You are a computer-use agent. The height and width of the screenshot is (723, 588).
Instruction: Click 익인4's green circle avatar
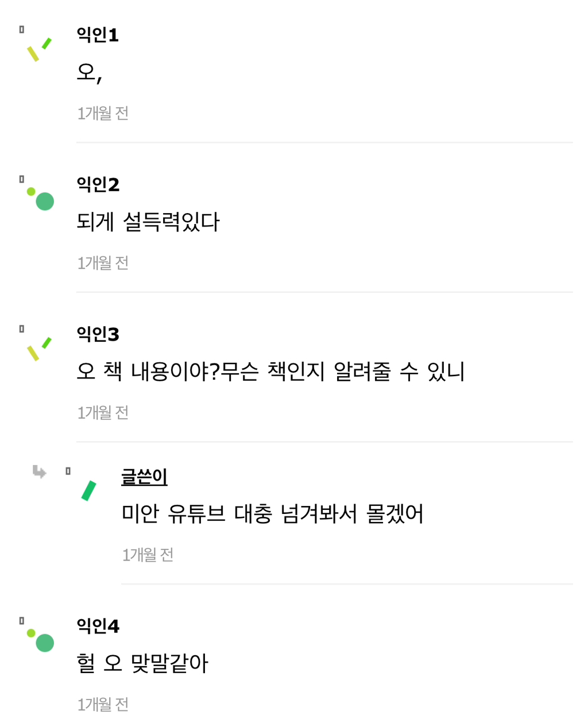(41, 640)
